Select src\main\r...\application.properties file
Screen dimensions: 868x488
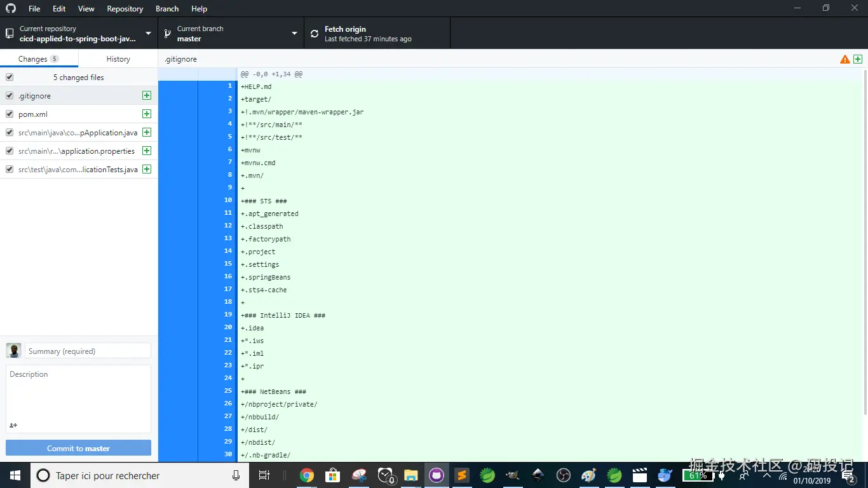tap(79, 151)
